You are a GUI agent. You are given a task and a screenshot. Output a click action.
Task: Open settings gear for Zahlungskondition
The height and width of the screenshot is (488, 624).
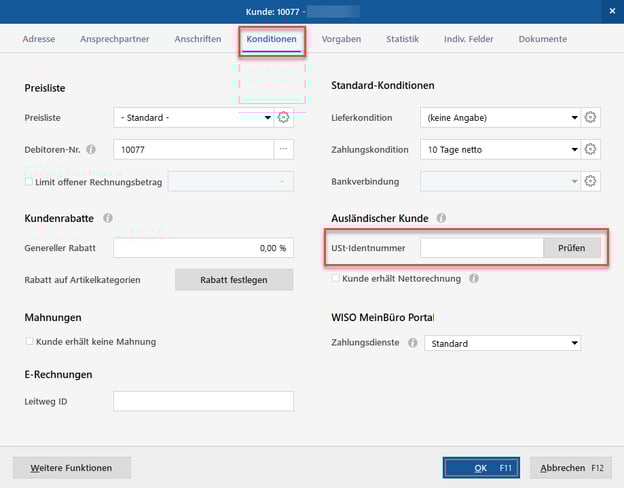(591, 149)
